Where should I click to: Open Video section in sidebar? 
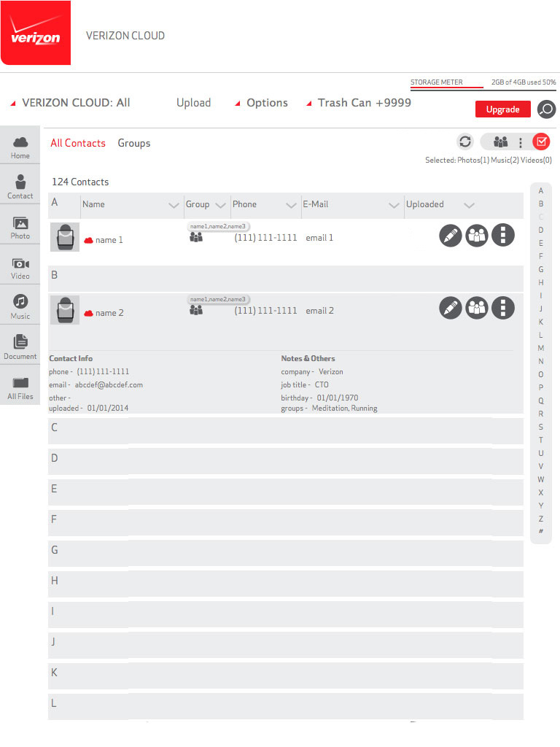(x=20, y=268)
